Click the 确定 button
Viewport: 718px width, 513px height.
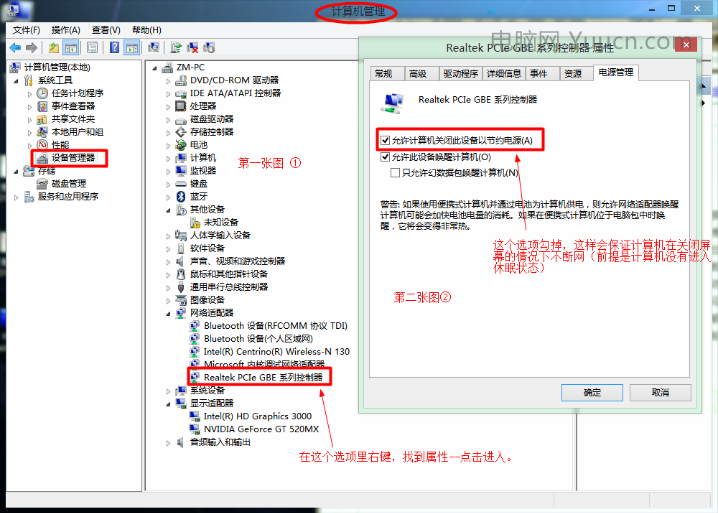(592, 393)
